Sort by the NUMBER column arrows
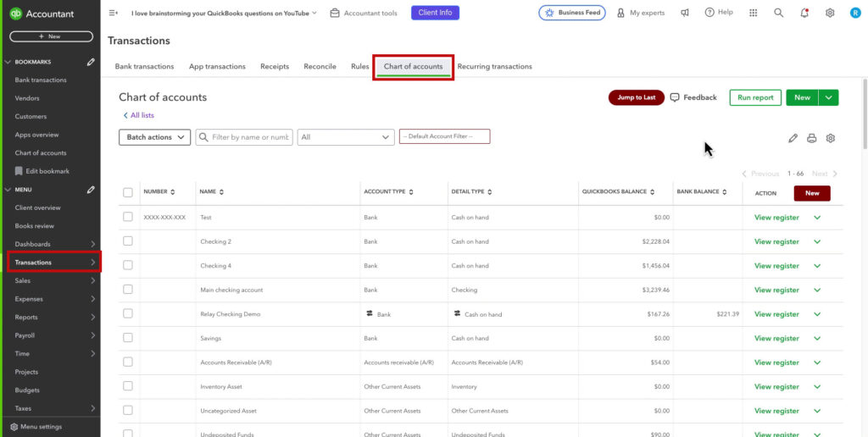 pos(173,192)
